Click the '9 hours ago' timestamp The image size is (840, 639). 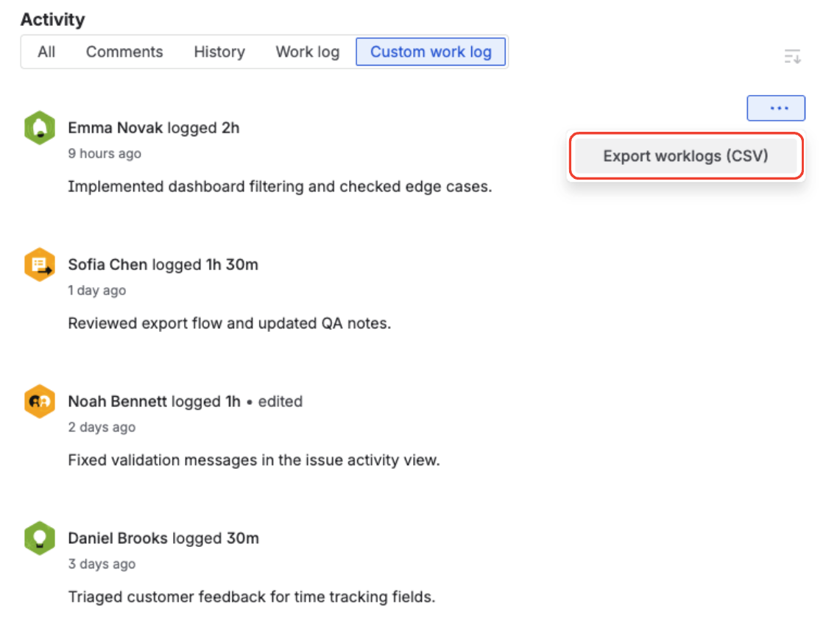point(104,153)
